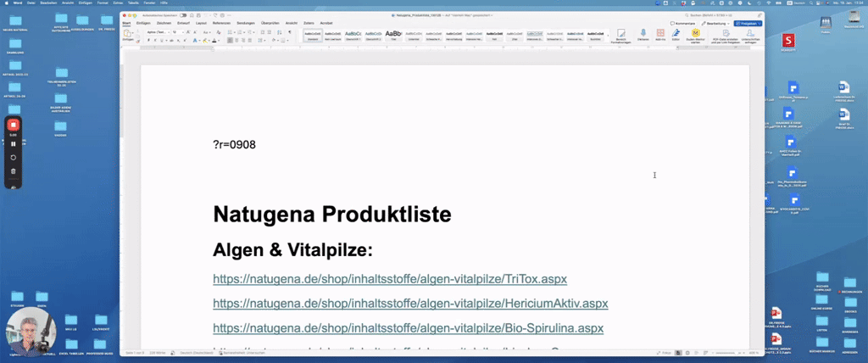Image resolution: width=868 pixels, height=363 pixels.
Task: Toggle italic formatting in the ribbon
Action: (x=155, y=41)
